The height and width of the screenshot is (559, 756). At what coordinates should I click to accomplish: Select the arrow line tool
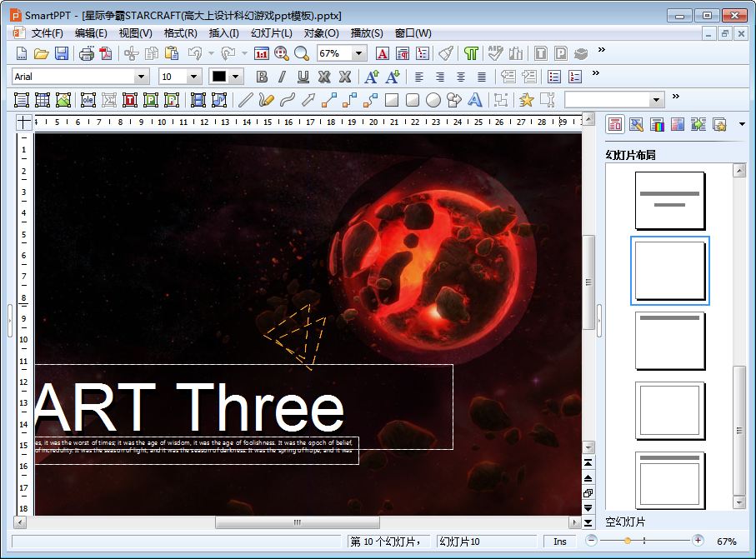coord(308,100)
